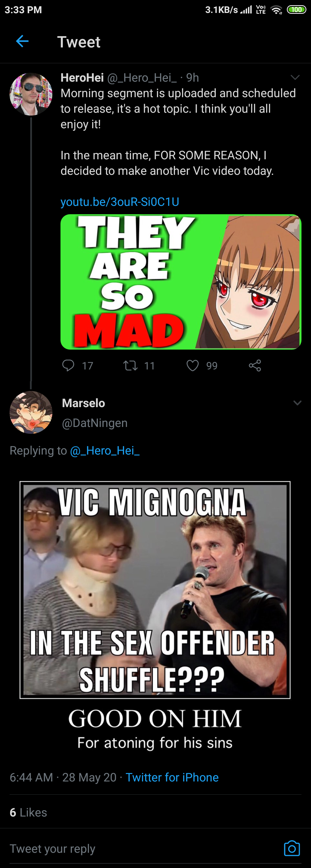Open the Twitter for iPhone link
Screen dimensions: 311x868
[172, 777]
